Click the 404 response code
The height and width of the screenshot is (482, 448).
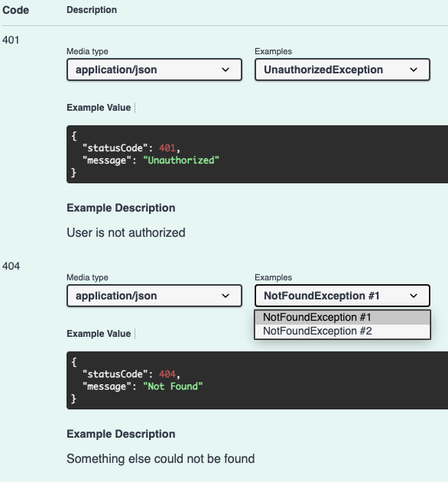point(11,266)
